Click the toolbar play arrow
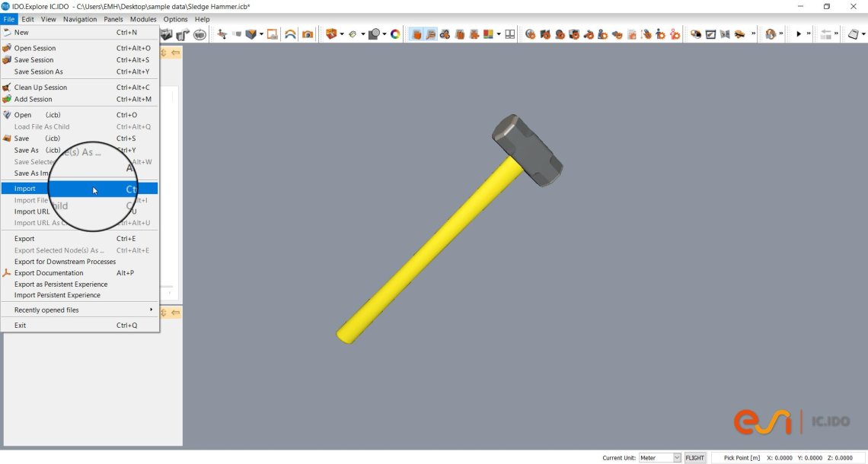The height and width of the screenshot is (464, 868). click(799, 34)
